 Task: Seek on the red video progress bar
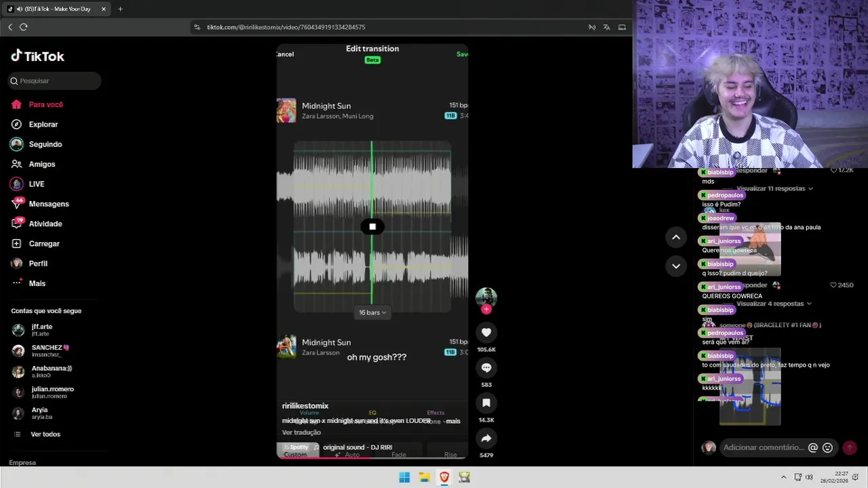pos(372,457)
